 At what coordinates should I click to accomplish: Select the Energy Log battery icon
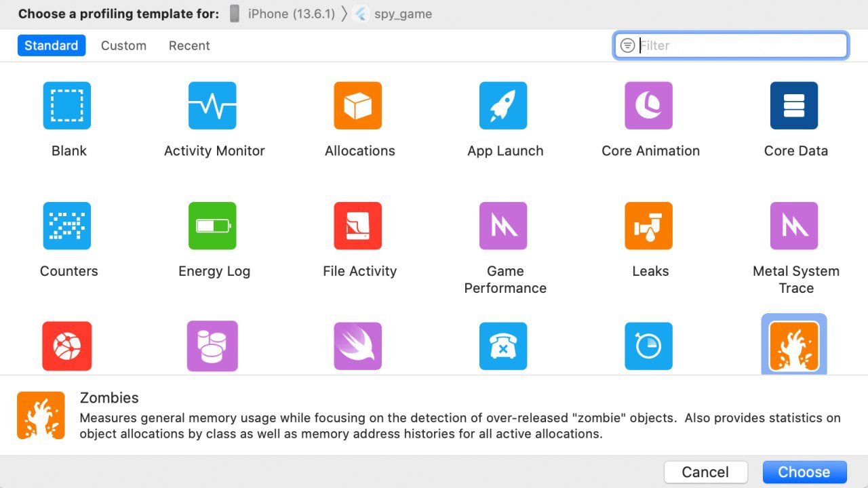coord(212,226)
